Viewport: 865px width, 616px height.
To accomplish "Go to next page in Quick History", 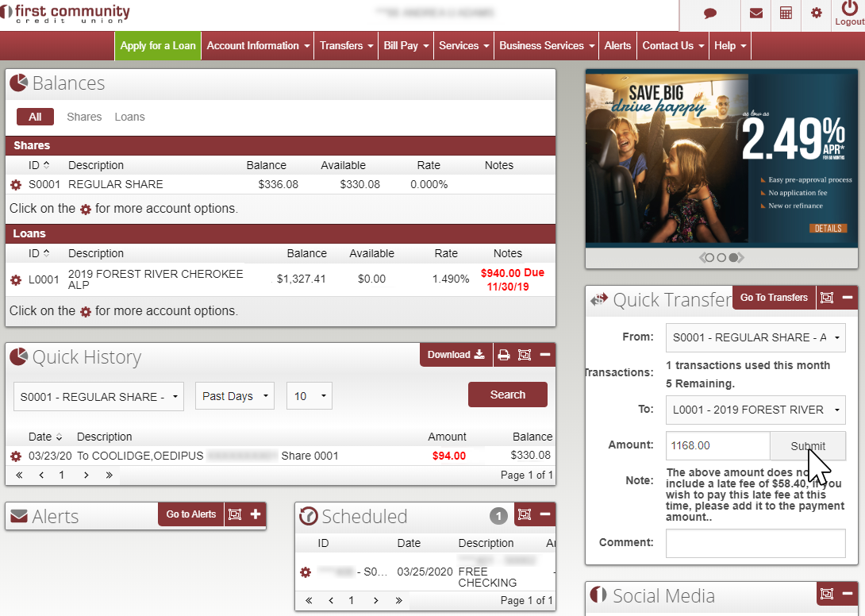I will (x=86, y=475).
